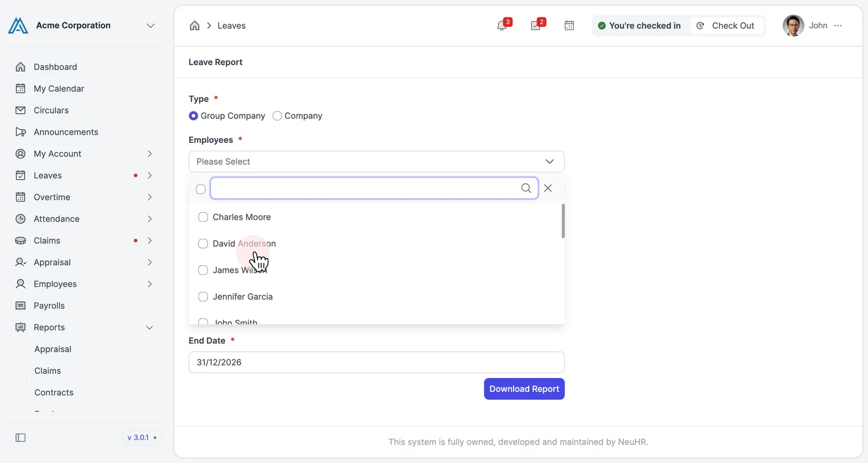The image size is (868, 463).
Task: Expand the Overtime submenu chevron
Action: (x=149, y=197)
